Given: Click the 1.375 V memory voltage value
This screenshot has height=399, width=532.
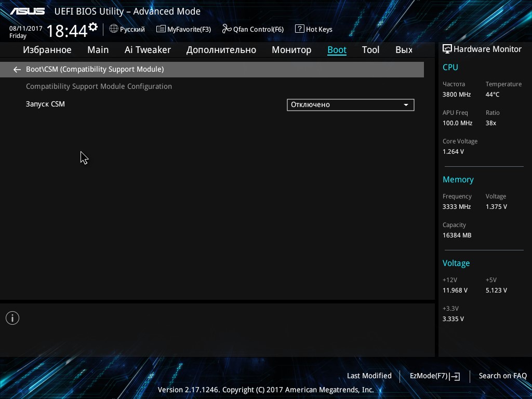Looking at the screenshot, I should tap(496, 207).
